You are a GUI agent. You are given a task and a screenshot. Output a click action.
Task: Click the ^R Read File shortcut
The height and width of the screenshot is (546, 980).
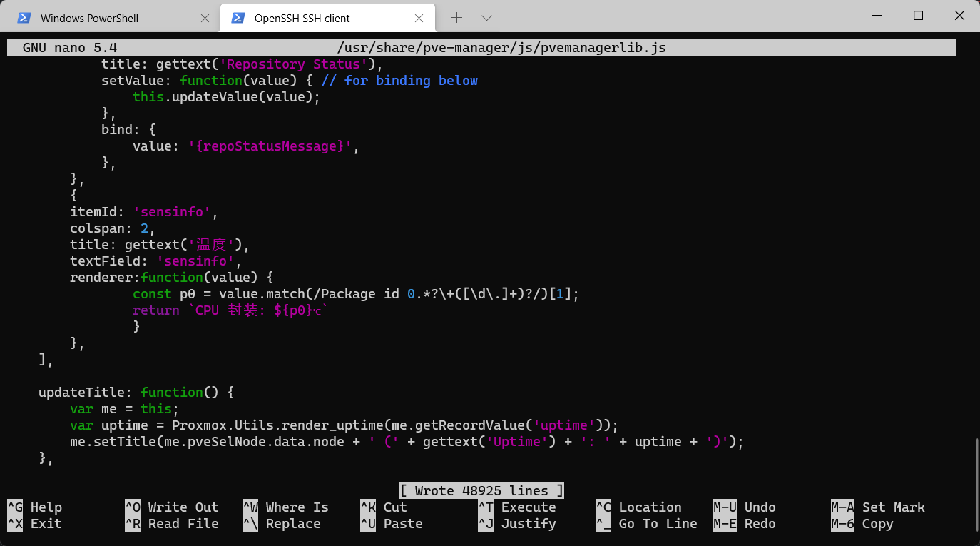(172, 524)
